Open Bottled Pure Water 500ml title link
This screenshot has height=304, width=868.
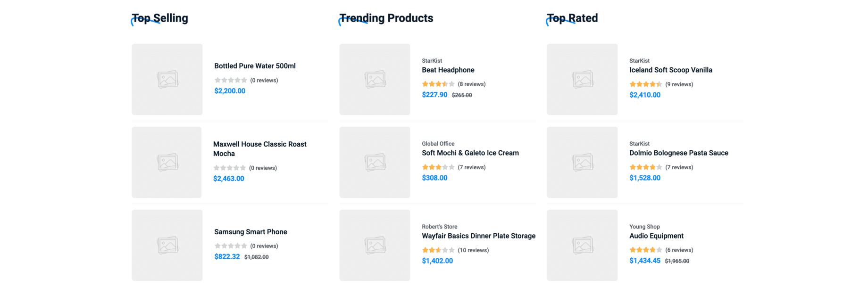[x=255, y=66]
